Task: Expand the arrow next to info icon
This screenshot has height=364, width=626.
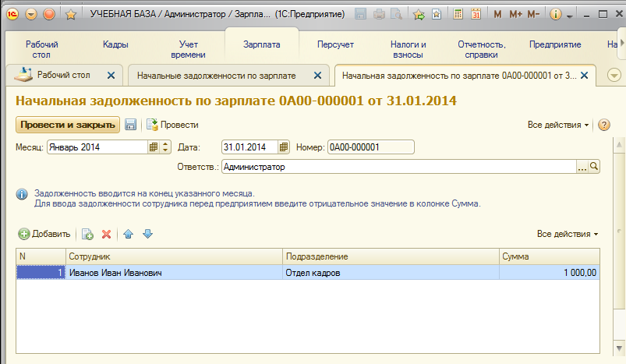Action: [570, 16]
